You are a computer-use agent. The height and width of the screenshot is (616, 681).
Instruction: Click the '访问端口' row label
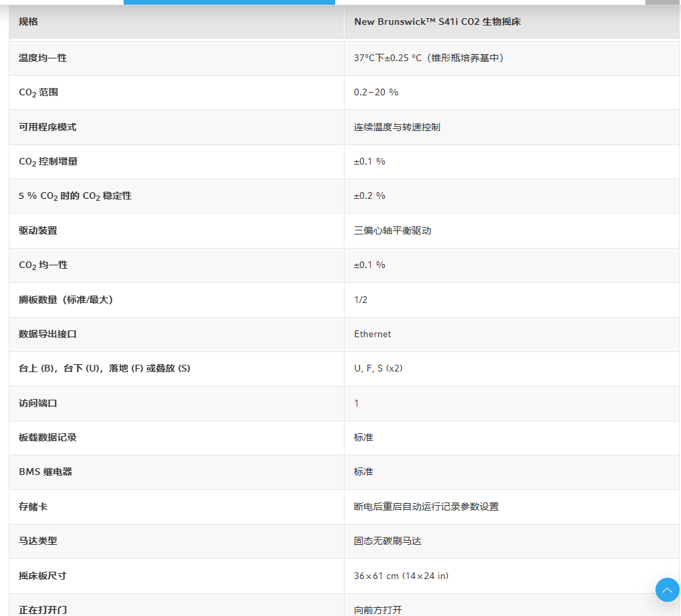tap(38, 403)
